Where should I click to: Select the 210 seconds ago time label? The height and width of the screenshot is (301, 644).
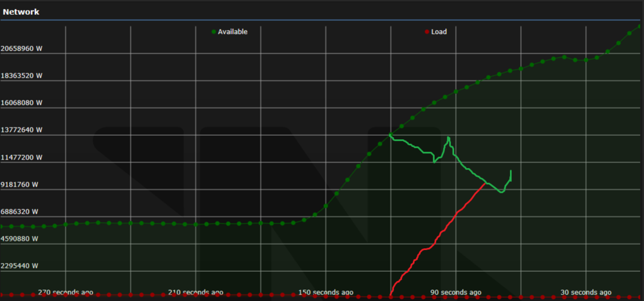coord(196,293)
